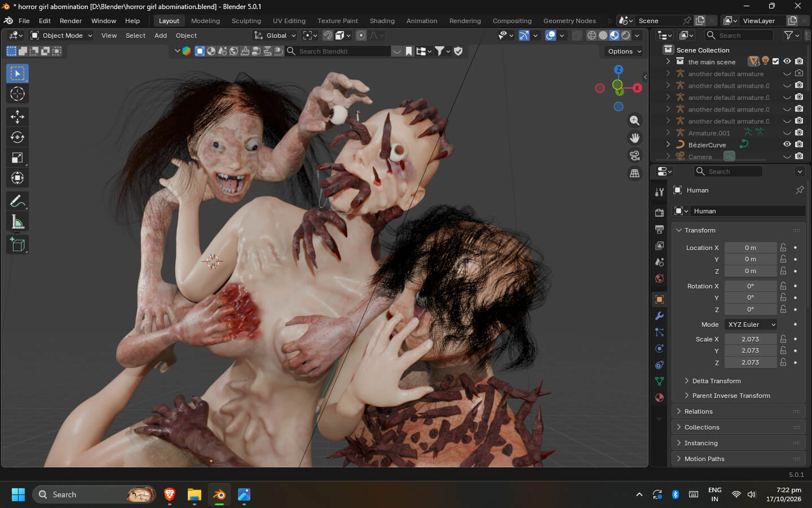Open the Global transform orientation dropdown

[x=275, y=35]
